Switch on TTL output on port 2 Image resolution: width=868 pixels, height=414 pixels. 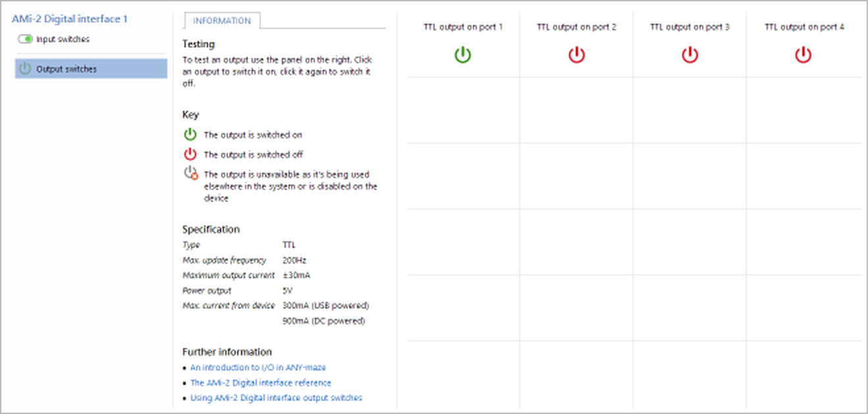(x=576, y=55)
